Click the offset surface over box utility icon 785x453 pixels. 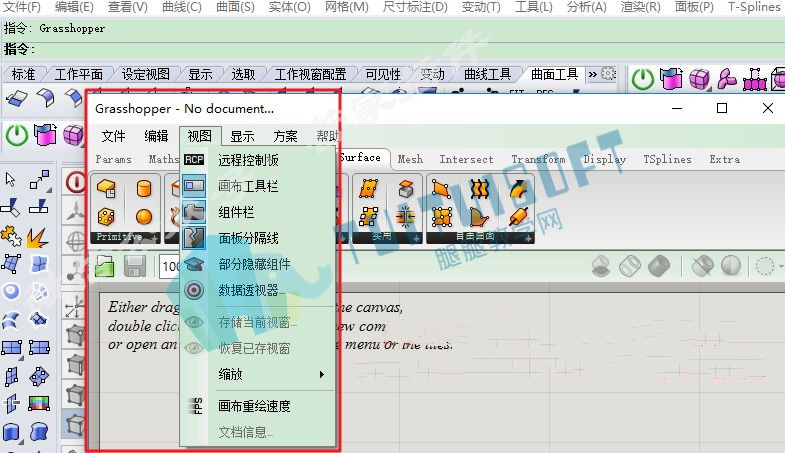point(406,189)
